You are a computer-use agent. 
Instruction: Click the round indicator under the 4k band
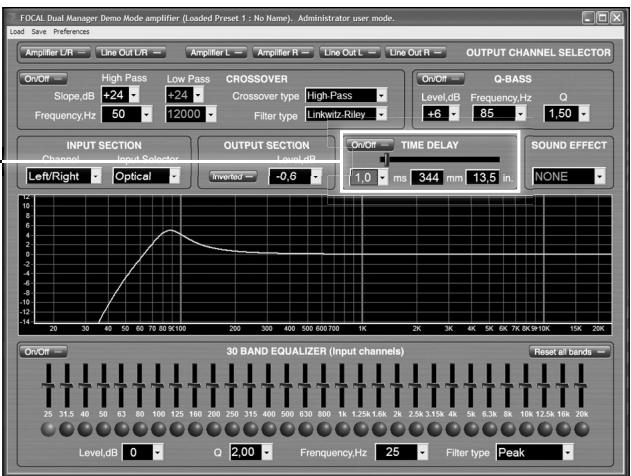coord(455,429)
